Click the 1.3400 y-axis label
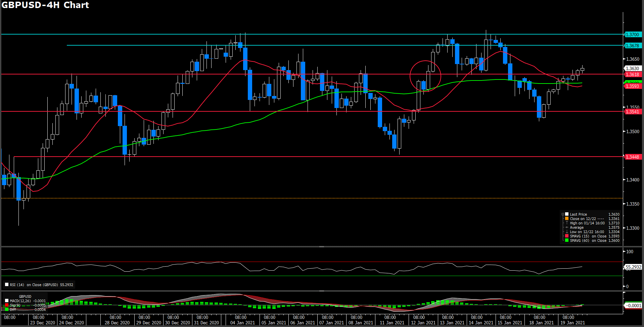 point(633,180)
